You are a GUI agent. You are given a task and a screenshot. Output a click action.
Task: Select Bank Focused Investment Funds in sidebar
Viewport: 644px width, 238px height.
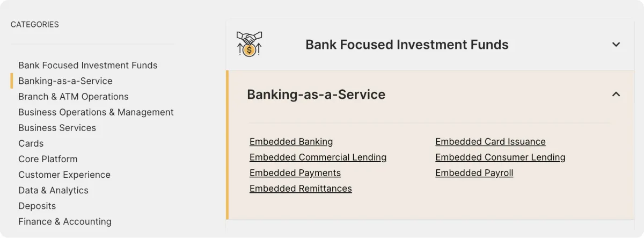[88, 66]
